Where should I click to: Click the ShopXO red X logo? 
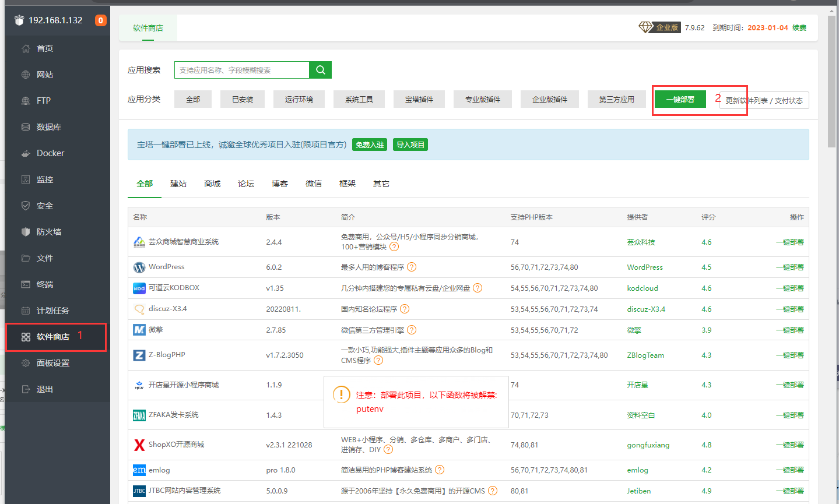(139, 445)
